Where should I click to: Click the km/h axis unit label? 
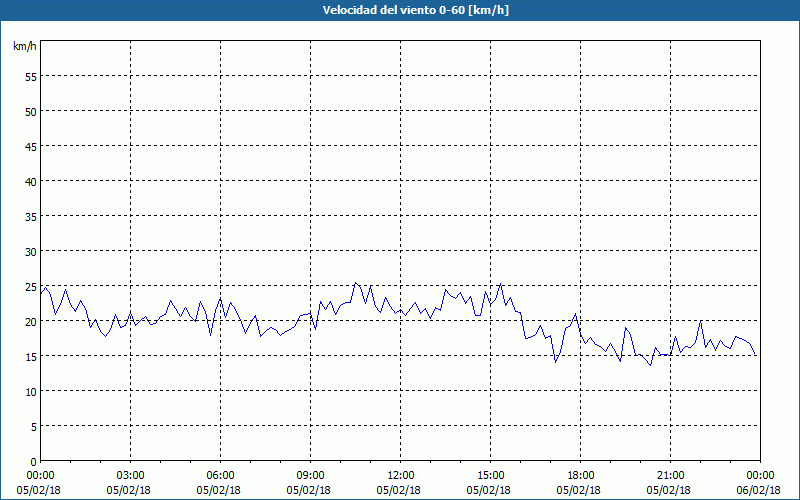(25, 46)
